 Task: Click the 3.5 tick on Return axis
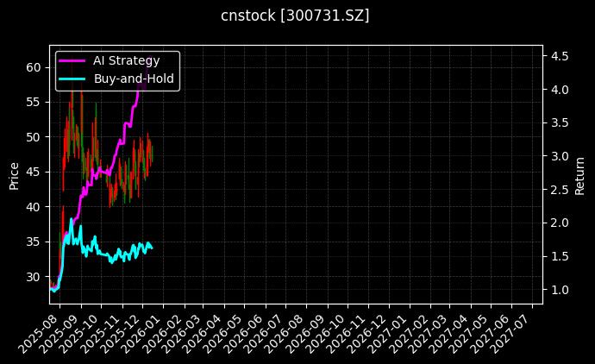pos(560,123)
